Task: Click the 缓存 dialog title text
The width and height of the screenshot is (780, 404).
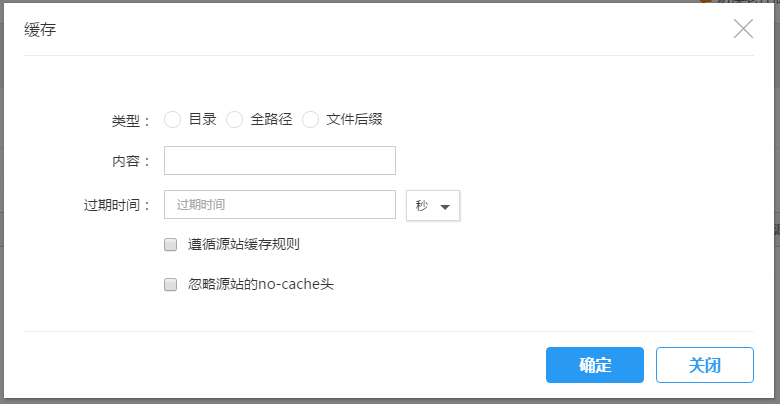Action: (x=40, y=29)
